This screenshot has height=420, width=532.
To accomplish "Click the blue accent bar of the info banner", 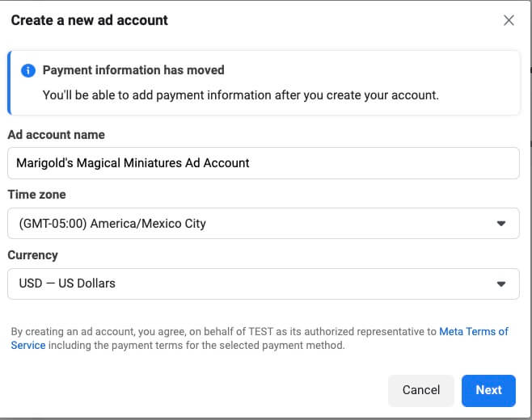I will (9, 82).
